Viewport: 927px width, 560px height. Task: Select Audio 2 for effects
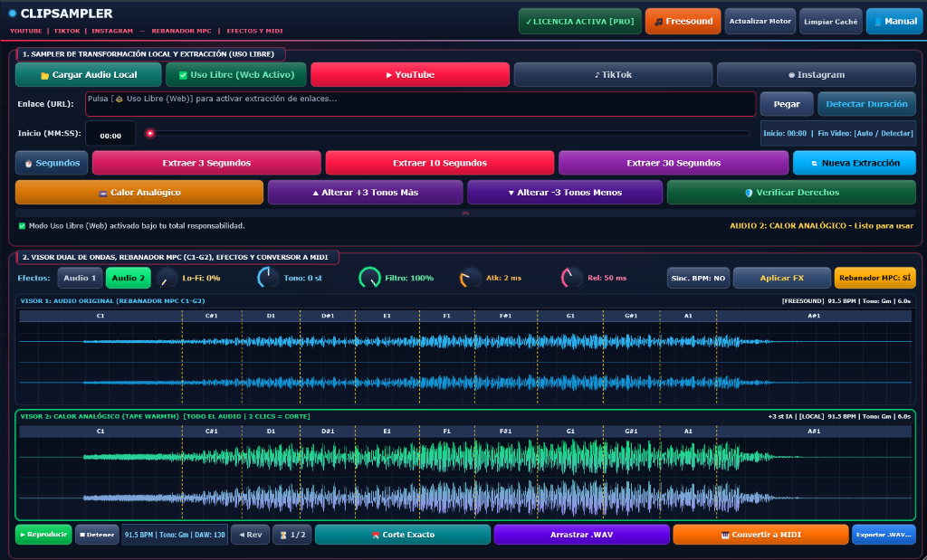pos(129,278)
